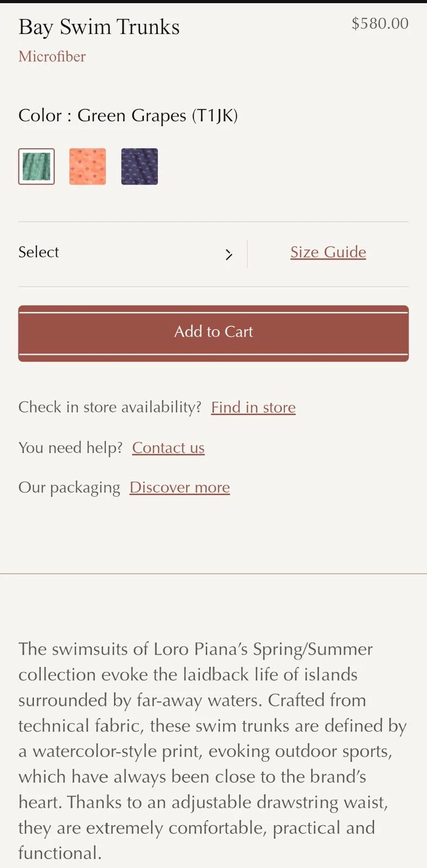Click the Our packaging text
The image size is (427, 868).
coord(69,488)
